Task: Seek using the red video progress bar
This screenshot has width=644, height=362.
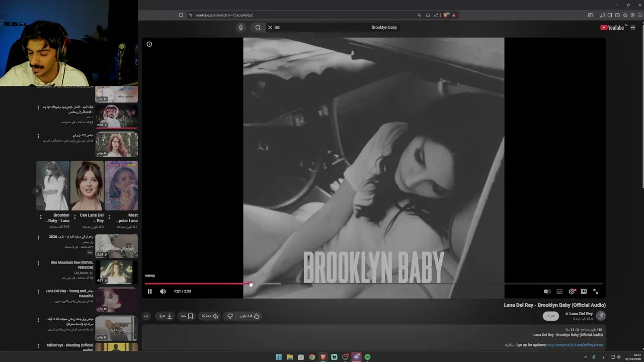Action: pyautogui.click(x=374, y=284)
